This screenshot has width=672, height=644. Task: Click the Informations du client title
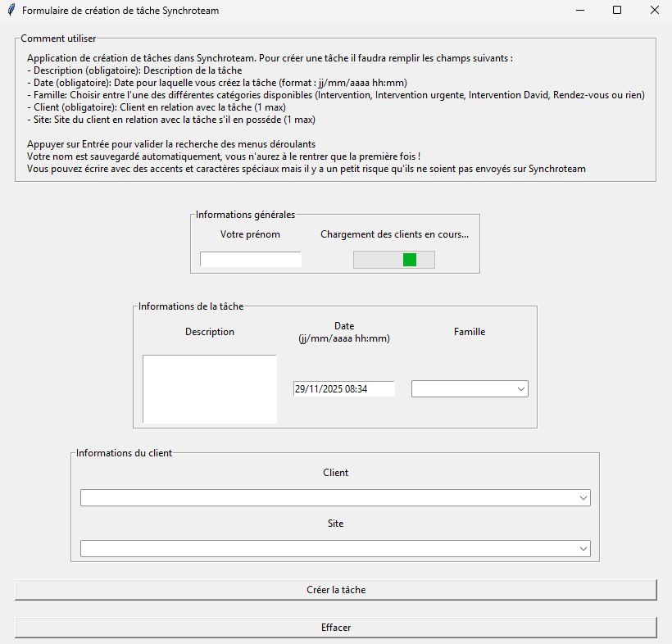(124, 453)
